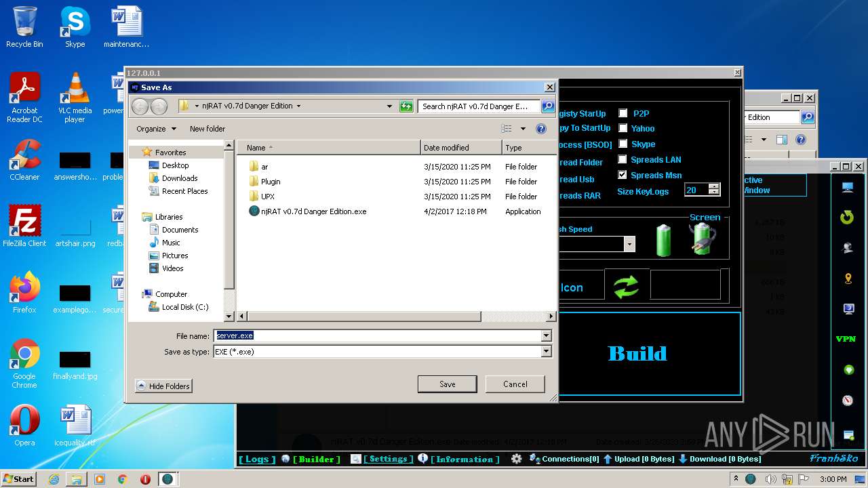Screen dimensions: 868x488
Task: Open the view options dropdown arrow
Action: (523, 129)
